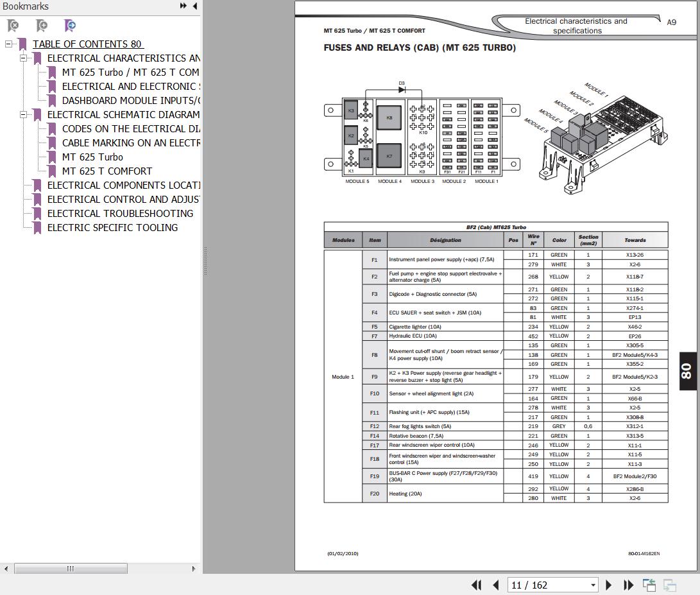Image resolution: width=700 pixels, height=595 pixels.
Task: Click bookmark icon beside ELECTRICAL COMPONENTS LOCATI
Action: (37, 185)
